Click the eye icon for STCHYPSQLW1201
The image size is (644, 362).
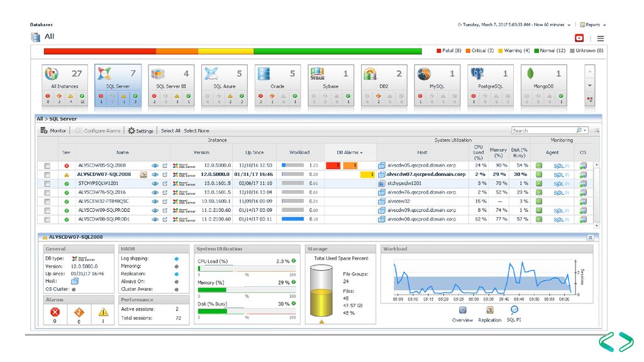click(155, 184)
